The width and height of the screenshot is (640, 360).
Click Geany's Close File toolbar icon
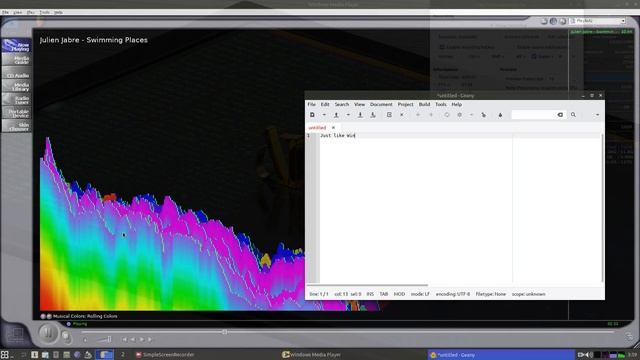(402, 115)
